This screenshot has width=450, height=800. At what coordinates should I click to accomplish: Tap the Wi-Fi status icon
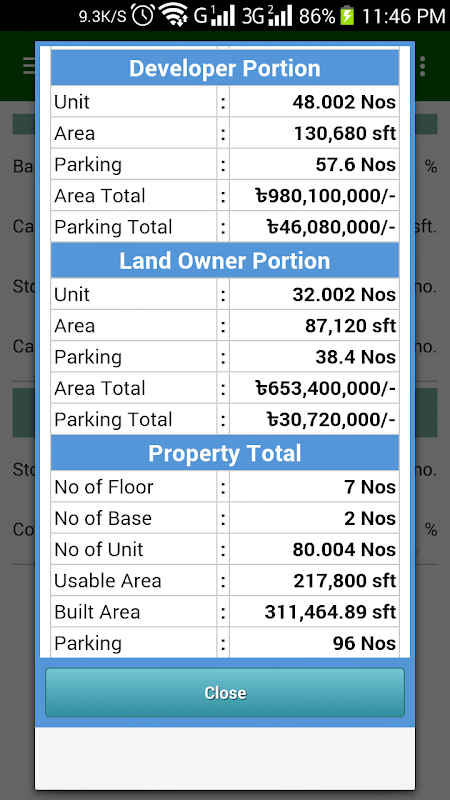click(x=174, y=15)
